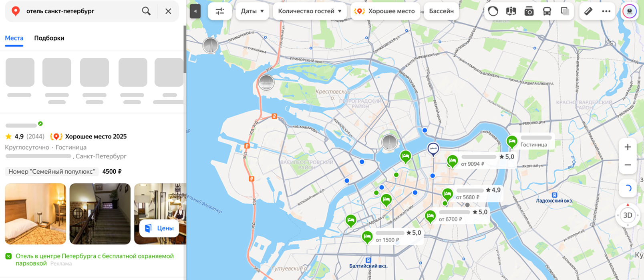Screen dimensions: 644x280
Task: Zoom in with the plus button
Action: point(628,147)
